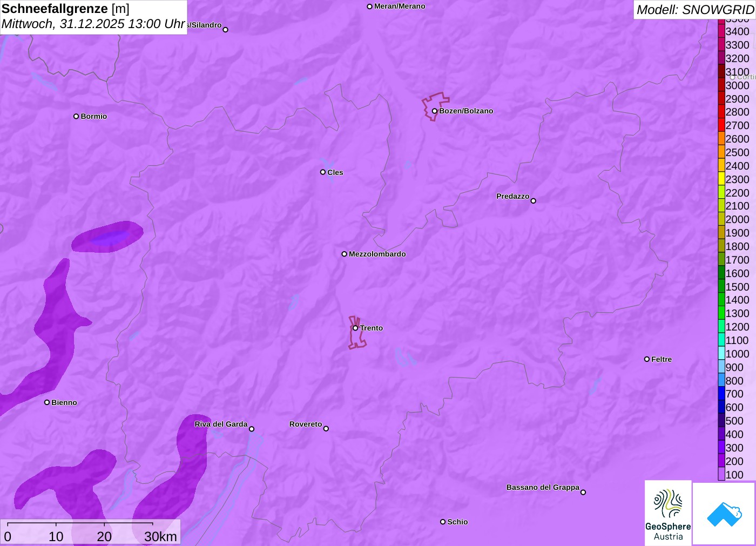
Task: Click the Trento city marker
Action: click(x=355, y=328)
